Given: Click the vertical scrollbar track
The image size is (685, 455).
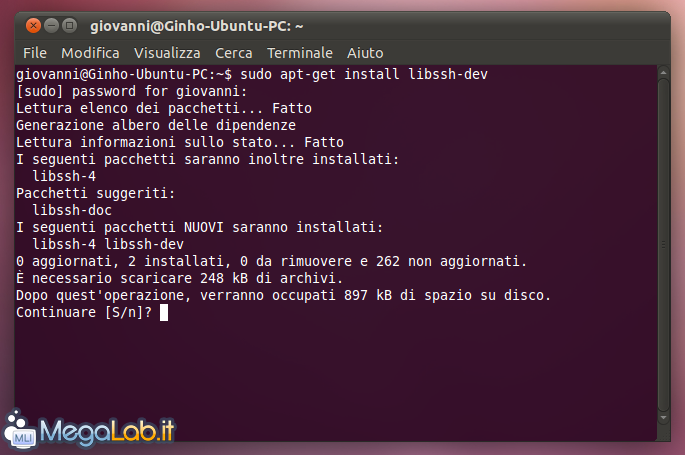Looking at the screenshot, I should [x=663, y=245].
